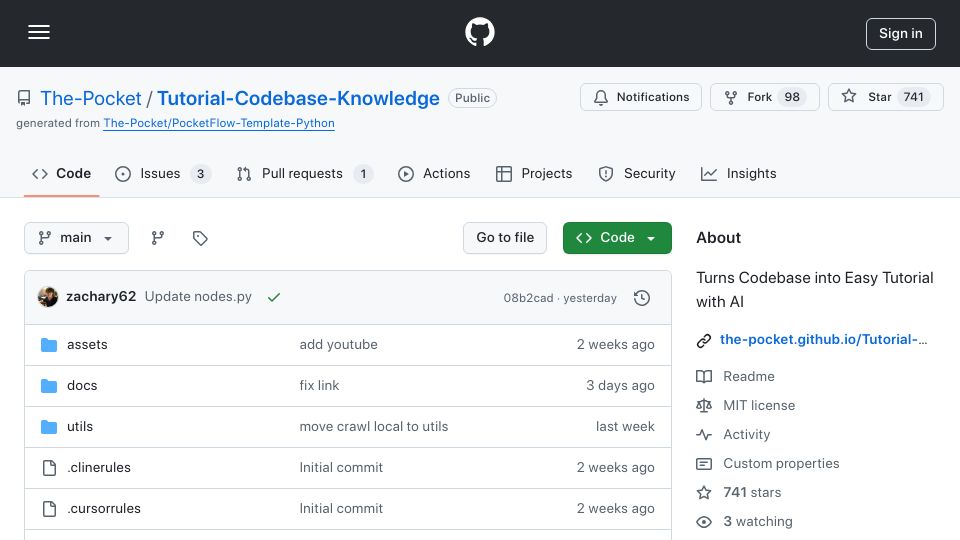Open the hamburger navigation menu

pos(39,32)
